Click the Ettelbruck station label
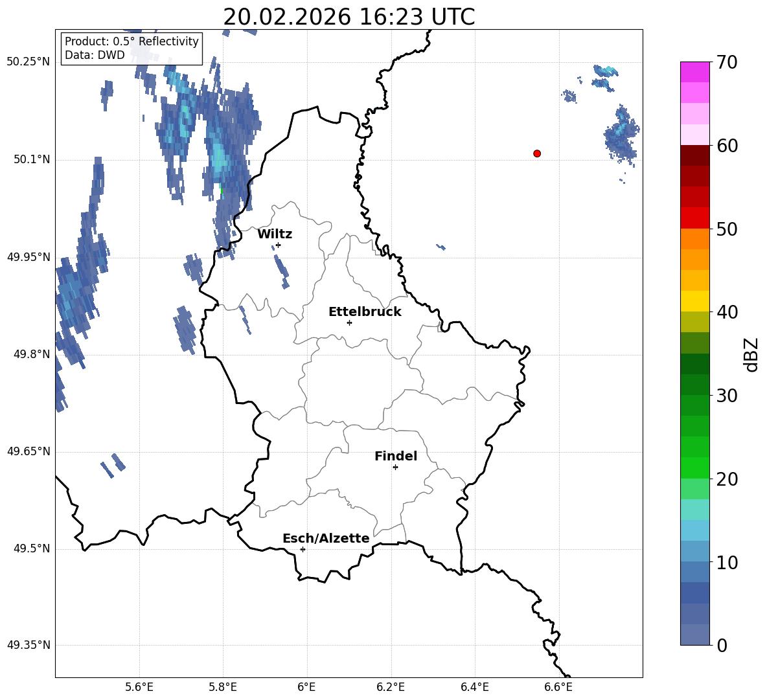 pyautogui.click(x=365, y=311)
